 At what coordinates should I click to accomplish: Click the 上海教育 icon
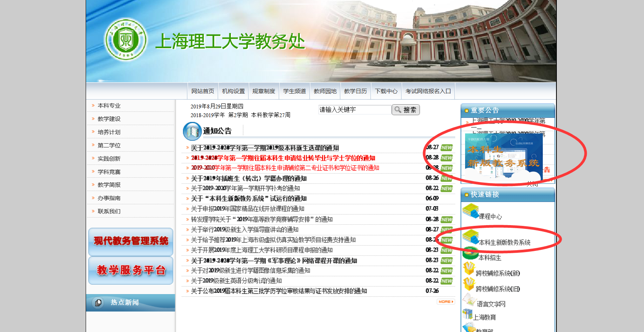pos(467,314)
